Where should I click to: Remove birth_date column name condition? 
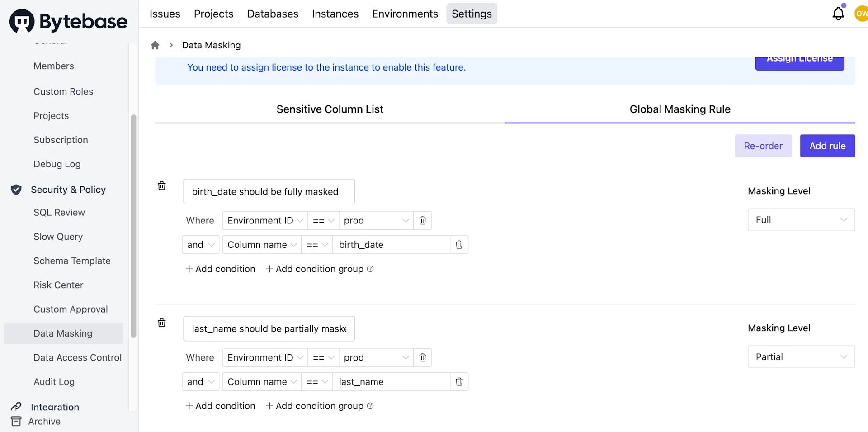click(x=459, y=245)
